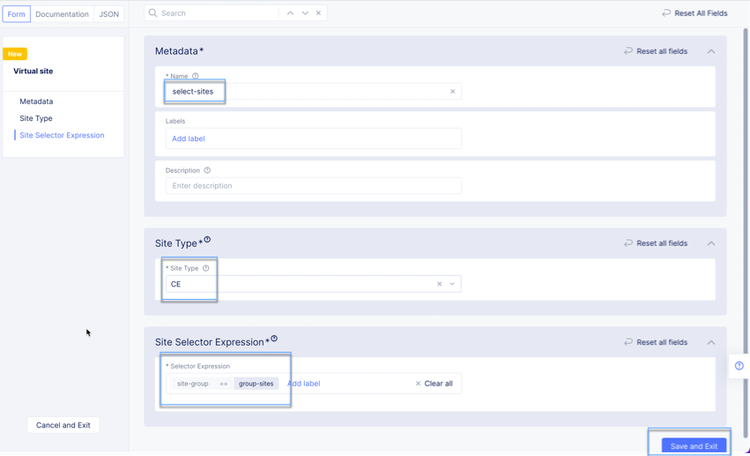Switch to the Documentation tab
Image resolution: width=750 pixels, height=456 pixels.
(63, 15)
